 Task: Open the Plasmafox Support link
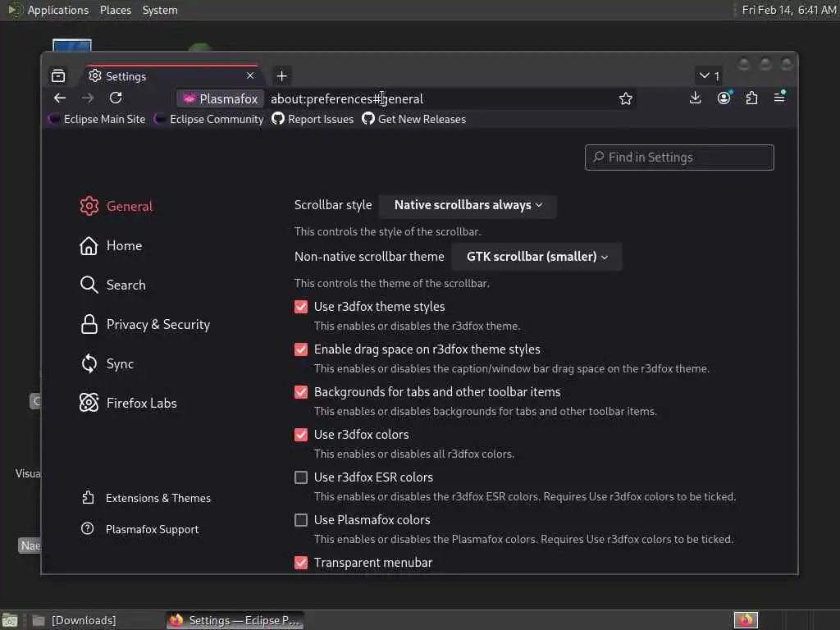[140, 529]
